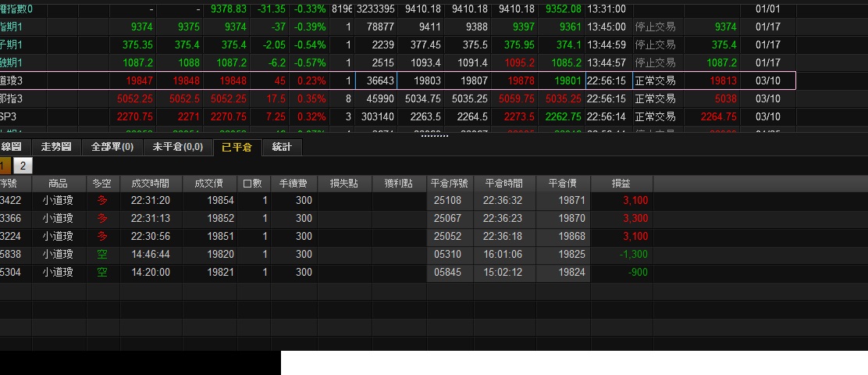Click closing serial number 25067
The height and width of the screenshot is (375, 868).
pyautogui.click(x=448, y=218)
